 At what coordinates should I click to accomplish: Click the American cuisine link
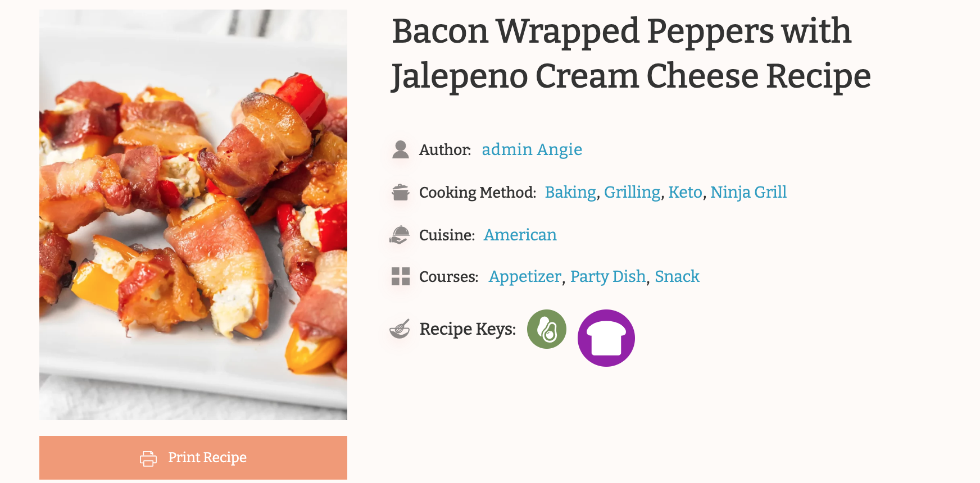[520, 235]
